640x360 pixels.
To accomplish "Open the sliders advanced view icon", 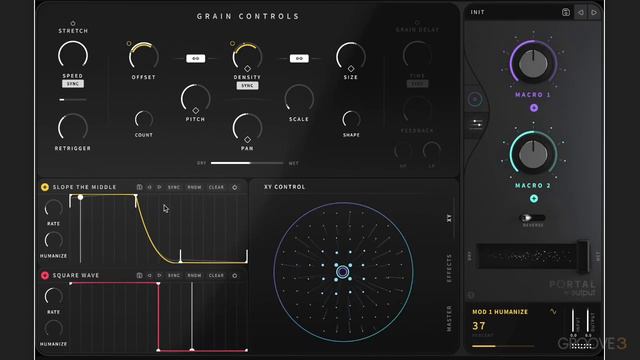I will pyautogui.click(x=477, y=124).
